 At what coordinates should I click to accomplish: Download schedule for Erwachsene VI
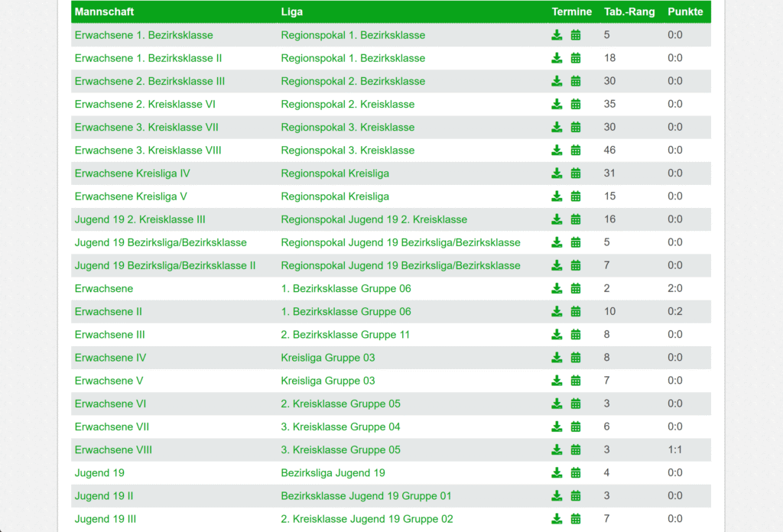[557, 404]
